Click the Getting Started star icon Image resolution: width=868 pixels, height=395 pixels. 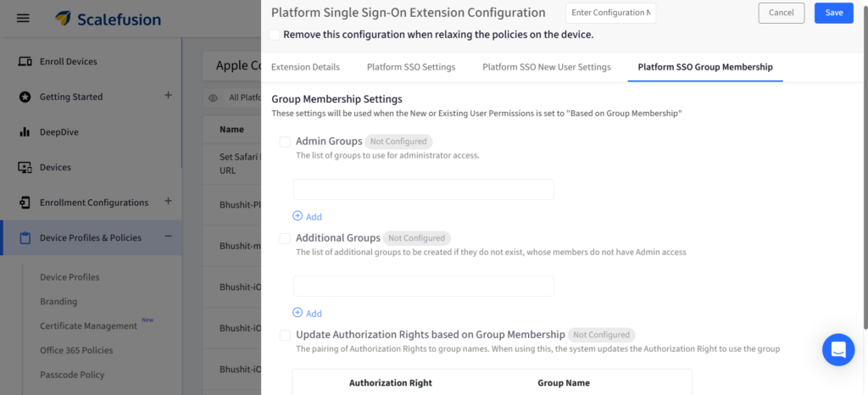point(25,97)
